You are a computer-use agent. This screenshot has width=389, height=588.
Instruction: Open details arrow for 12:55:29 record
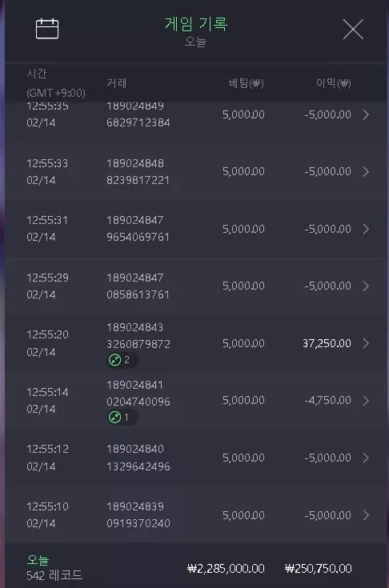click(x=366, y=286)
